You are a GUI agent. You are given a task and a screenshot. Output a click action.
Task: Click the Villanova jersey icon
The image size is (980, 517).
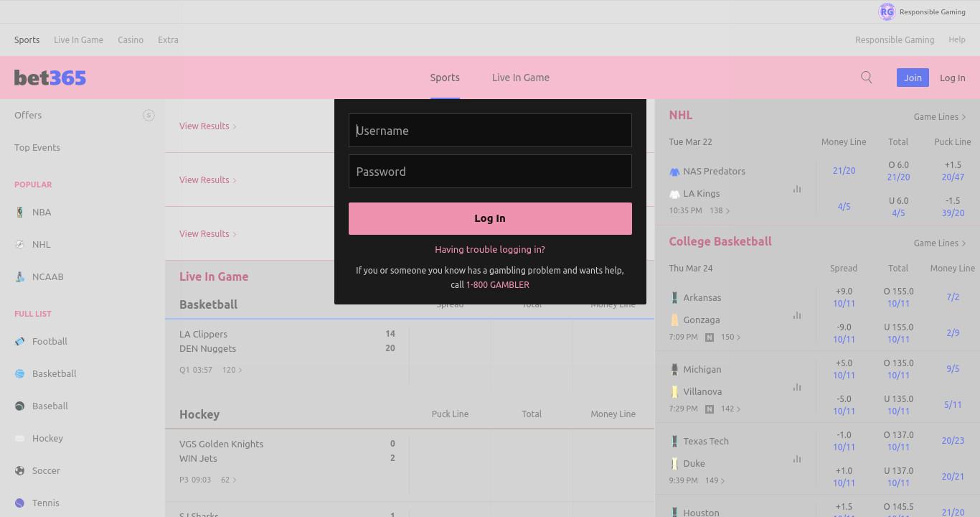[x=674, y=391]
